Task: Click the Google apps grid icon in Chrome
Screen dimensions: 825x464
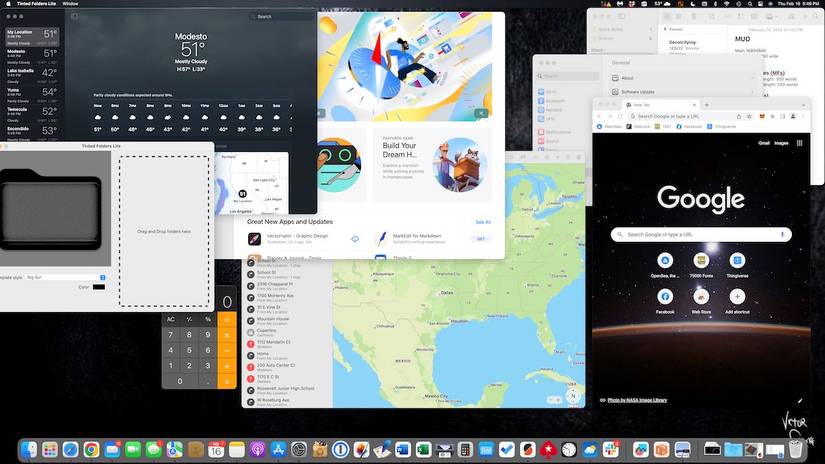Action: pos(799,143)
